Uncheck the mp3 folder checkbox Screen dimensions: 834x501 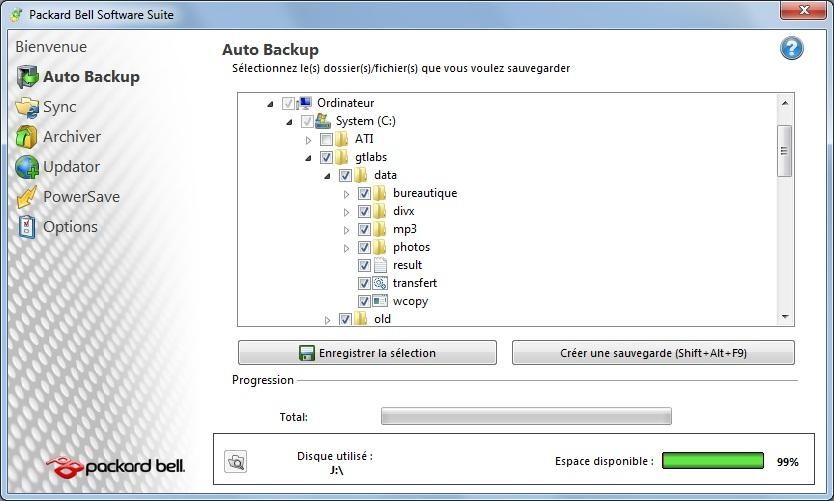pos(364,229)
